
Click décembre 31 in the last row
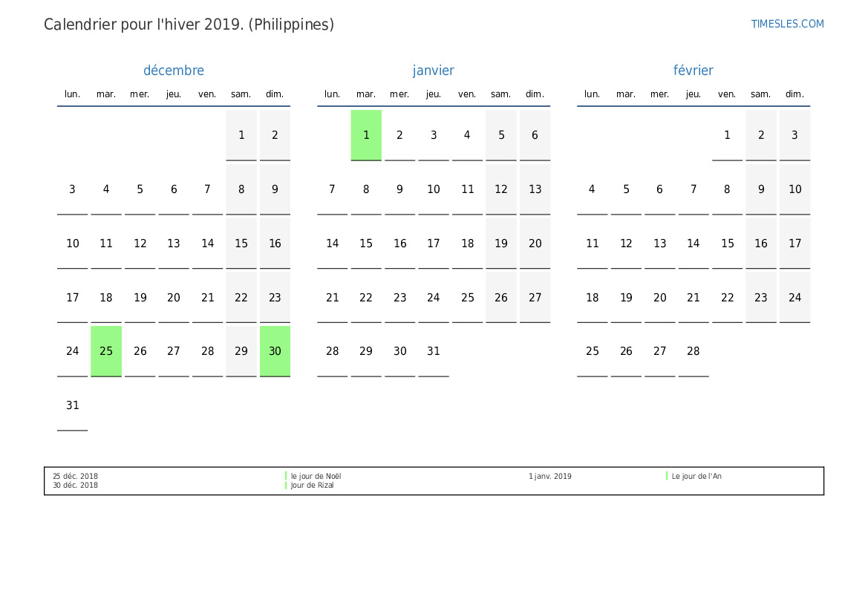click(73, 405)
